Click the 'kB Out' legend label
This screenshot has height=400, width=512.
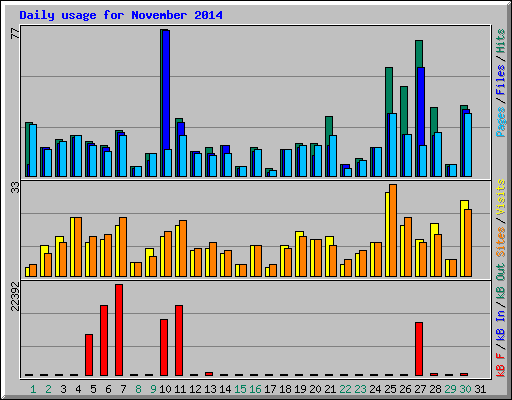501,282
